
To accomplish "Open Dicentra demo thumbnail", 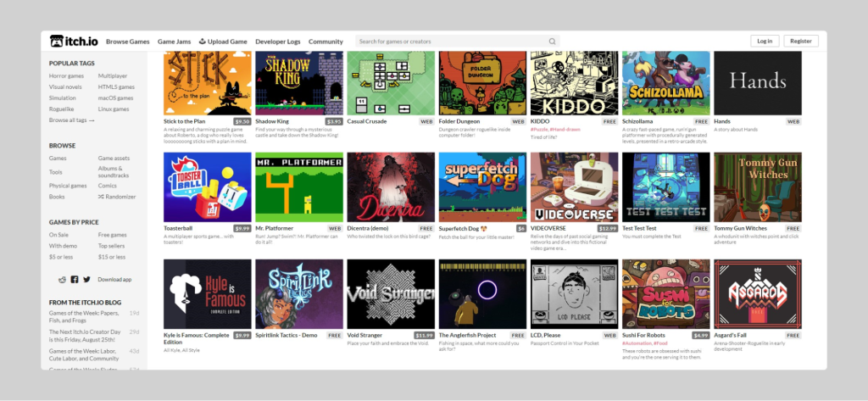I will 391,187.
